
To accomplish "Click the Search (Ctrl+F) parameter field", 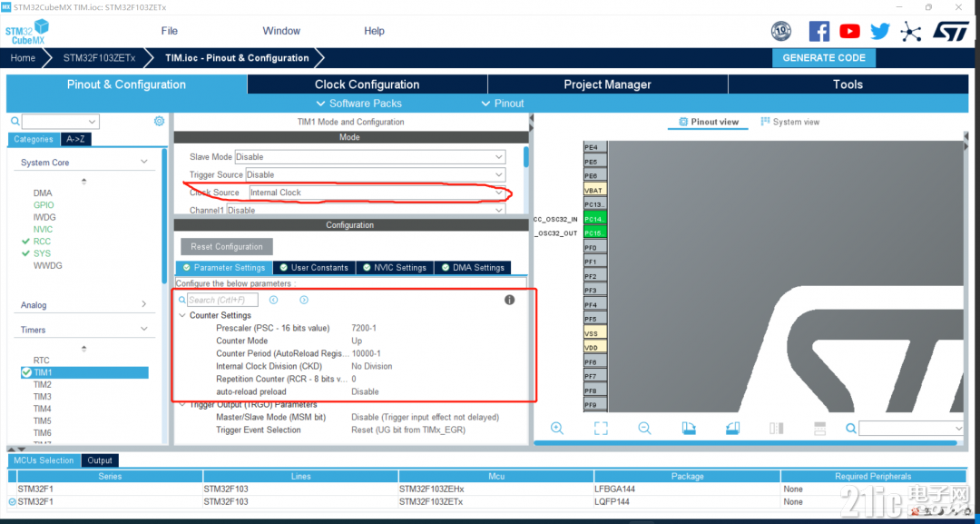I will (x=222, y=301).
